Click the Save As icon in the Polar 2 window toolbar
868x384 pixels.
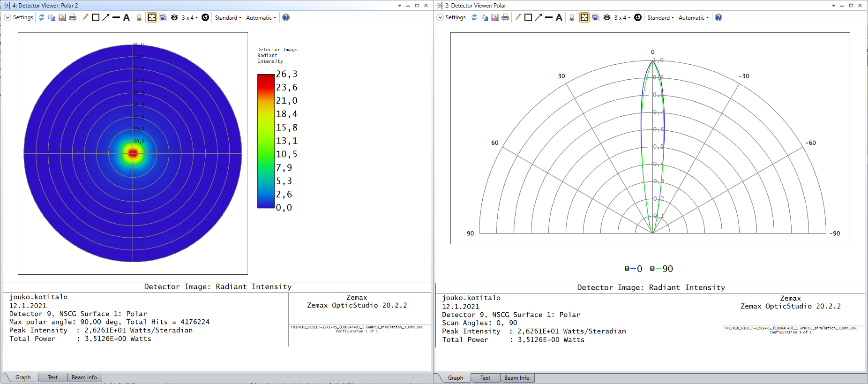[x=62, y=17]
